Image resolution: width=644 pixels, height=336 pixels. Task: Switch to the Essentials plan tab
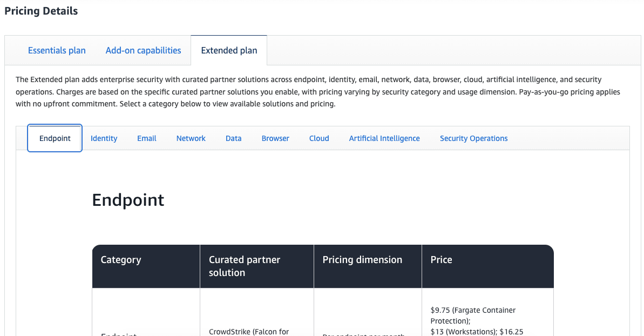pyautogui.click(x=57, y=50)
